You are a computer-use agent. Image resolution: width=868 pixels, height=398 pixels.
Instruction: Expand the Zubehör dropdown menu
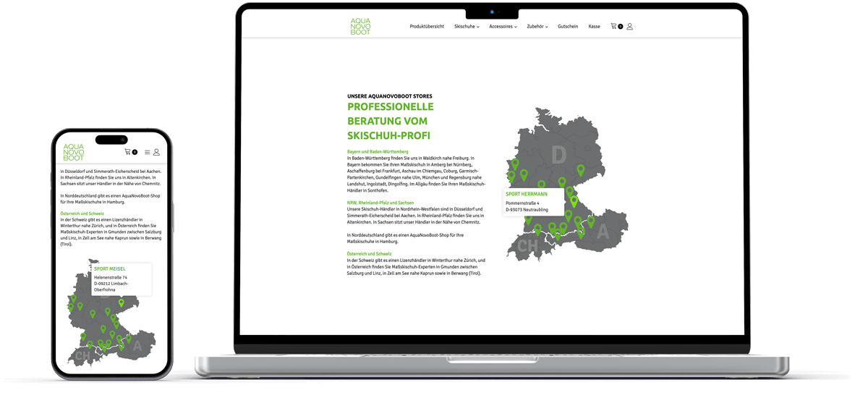point(537,27)
